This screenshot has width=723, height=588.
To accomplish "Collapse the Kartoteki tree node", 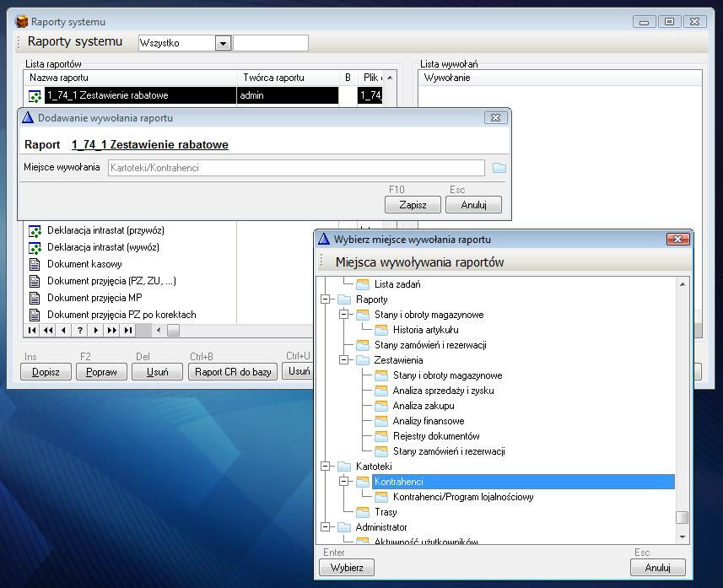I will click(x=326, y=467).
